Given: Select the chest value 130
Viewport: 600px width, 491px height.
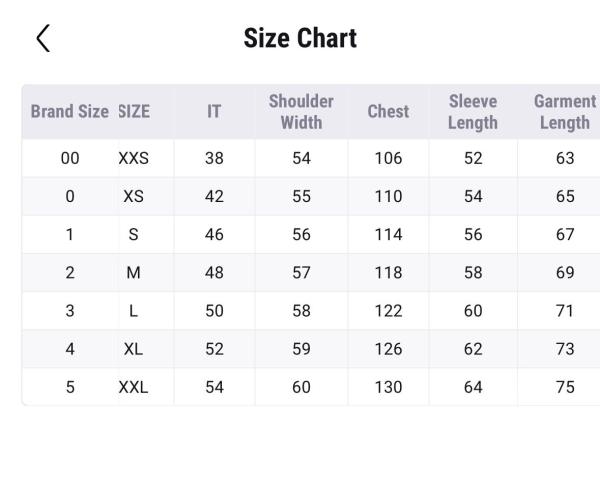Looking at the screenshot, I should 388,387.
